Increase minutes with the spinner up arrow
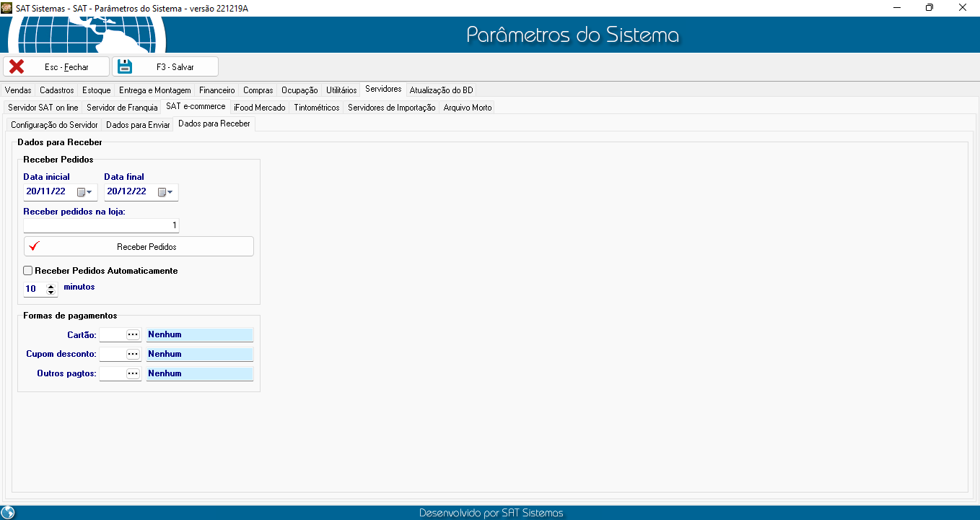The image size is (980, 520). [x=51, y=286]
